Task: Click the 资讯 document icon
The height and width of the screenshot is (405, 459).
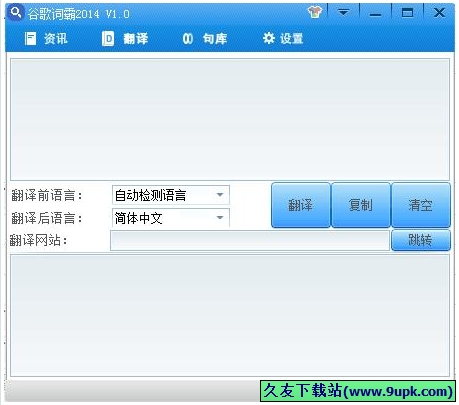Action: 30,39
